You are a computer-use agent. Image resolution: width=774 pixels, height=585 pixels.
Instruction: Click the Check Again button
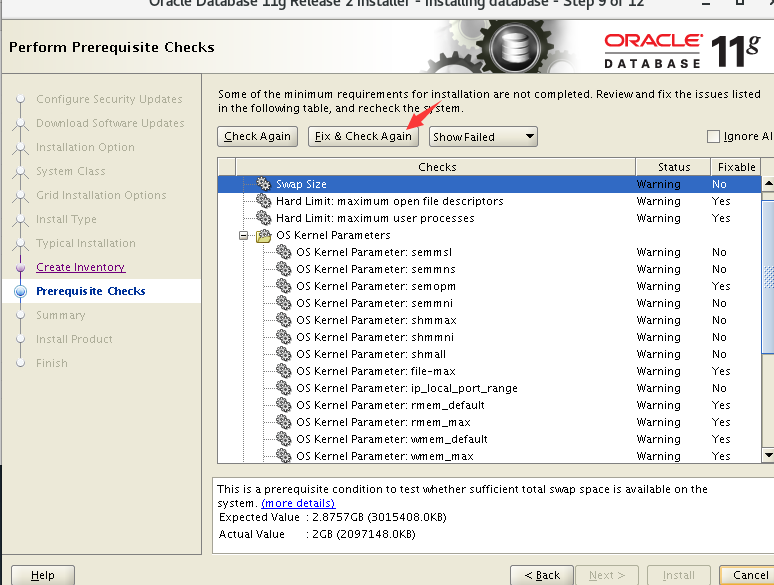point(257,136)
